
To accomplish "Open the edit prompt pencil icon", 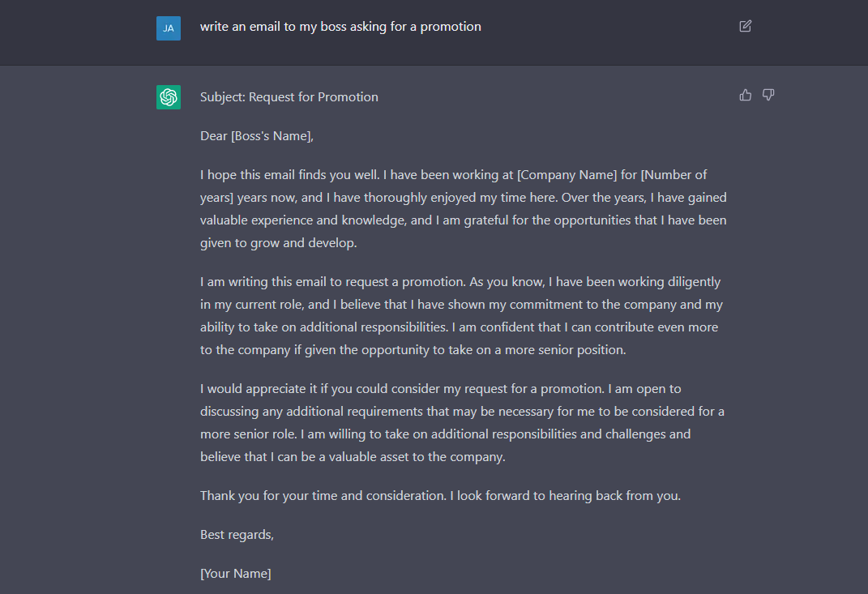I will coord(745,26).
